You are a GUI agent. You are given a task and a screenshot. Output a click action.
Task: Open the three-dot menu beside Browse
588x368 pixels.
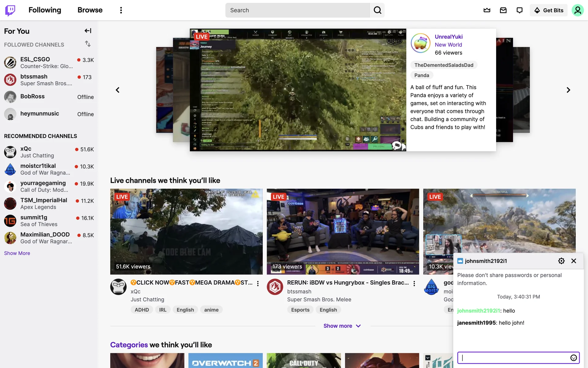click(121, 10)
